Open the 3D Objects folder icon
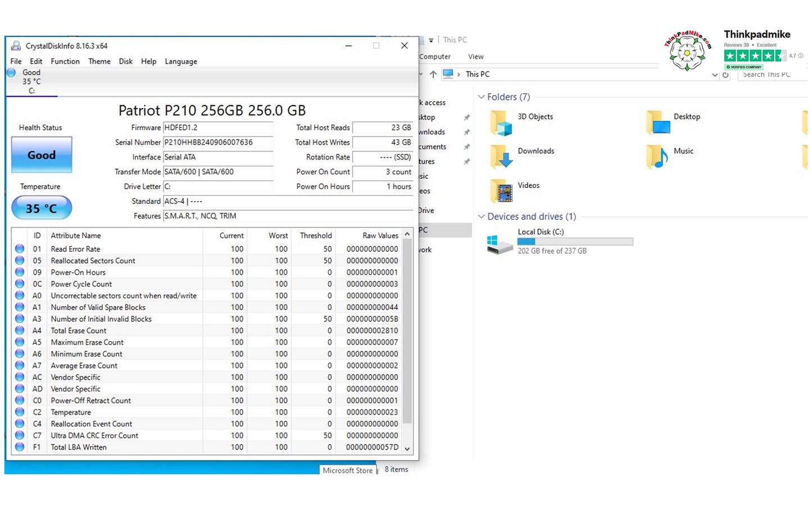Viewport: 812px width, 510px height. (501, 123)
